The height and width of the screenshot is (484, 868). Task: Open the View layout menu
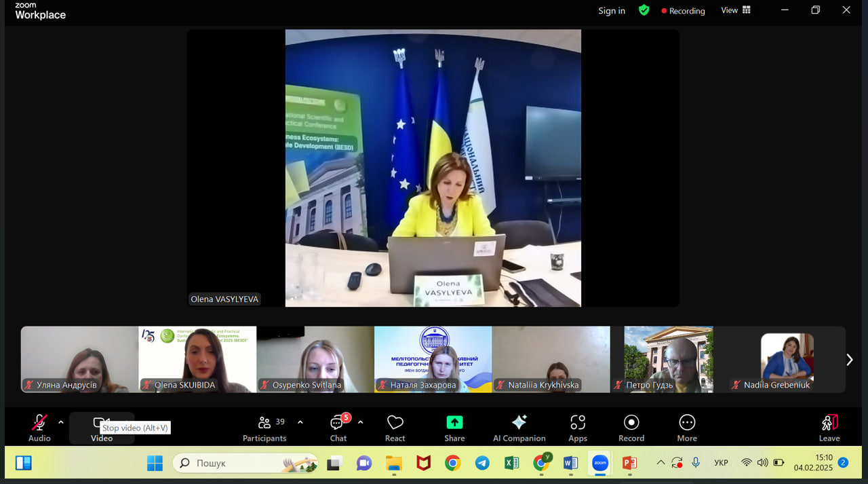click(x=736, y=10)
